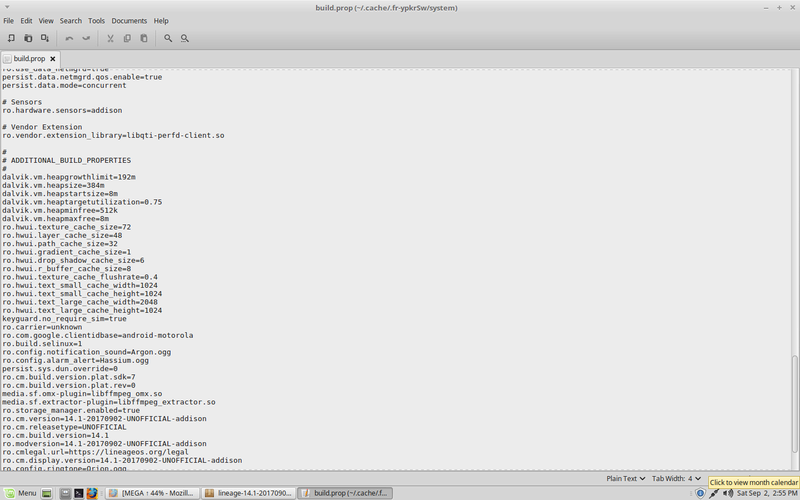The height and width of the screenshot is (500, 800).
Task: Open the Linux Mint Menu button
Action: pos(21,493)
